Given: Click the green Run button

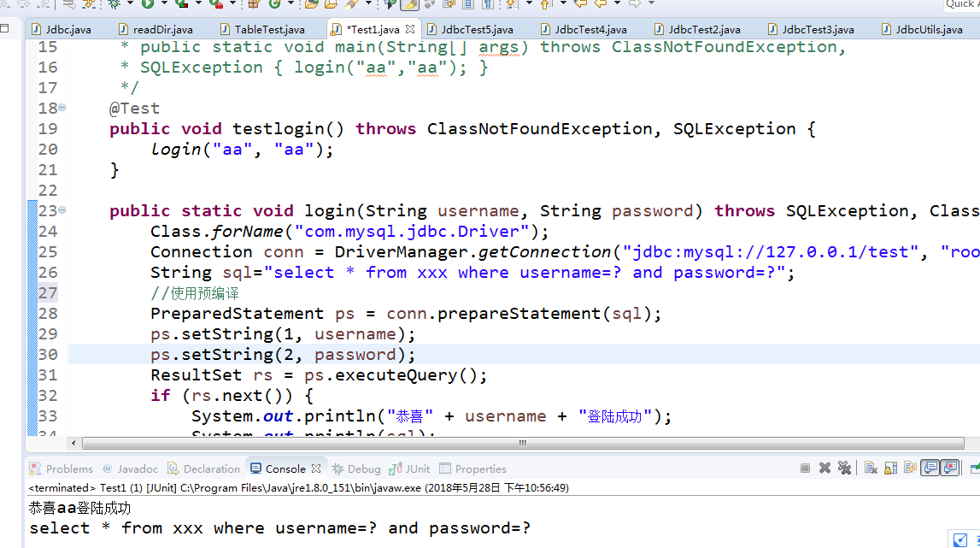Looking at the screenshot, I should 148,3.
